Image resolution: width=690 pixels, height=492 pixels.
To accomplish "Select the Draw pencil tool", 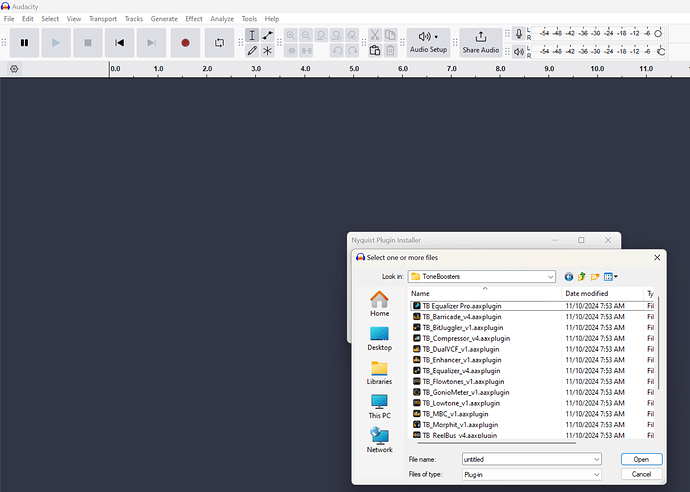I will (252, 51).
